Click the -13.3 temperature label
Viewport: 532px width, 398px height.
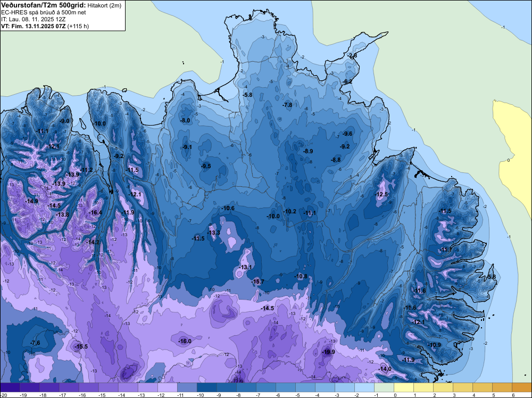[x=213, y=233]
